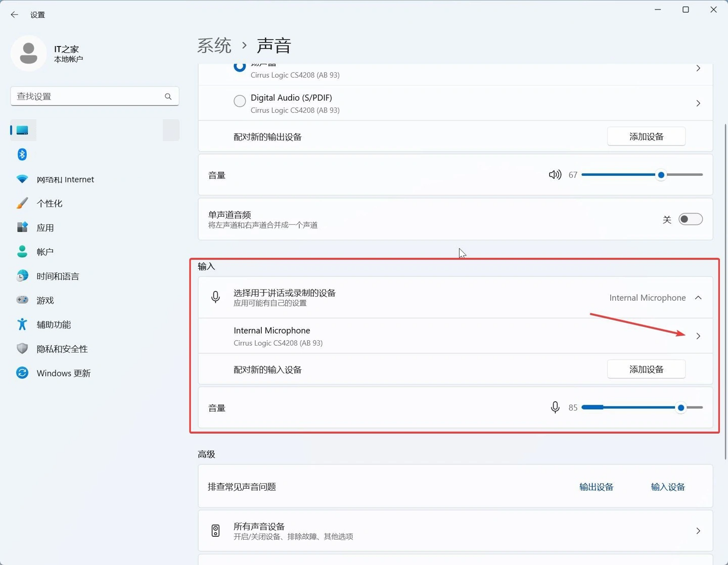Adjust the microphone volume slider at 85

680,407
